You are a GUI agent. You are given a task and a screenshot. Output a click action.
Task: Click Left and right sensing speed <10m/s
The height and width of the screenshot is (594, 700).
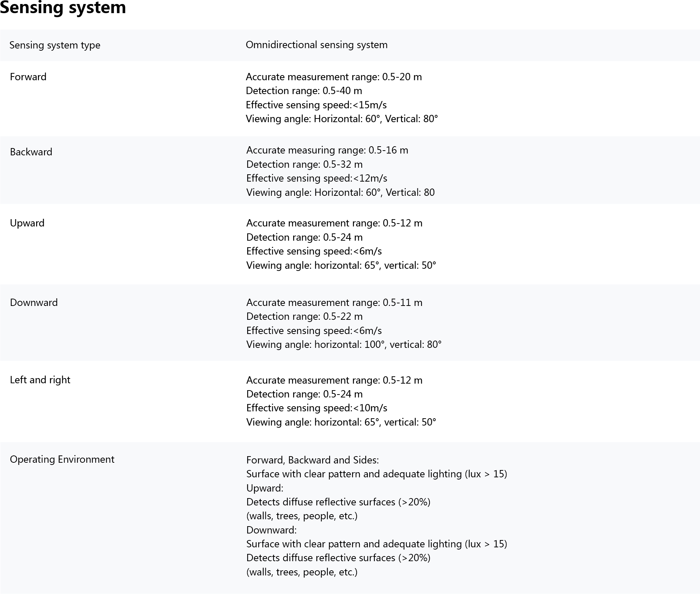(x=317, y=408)
